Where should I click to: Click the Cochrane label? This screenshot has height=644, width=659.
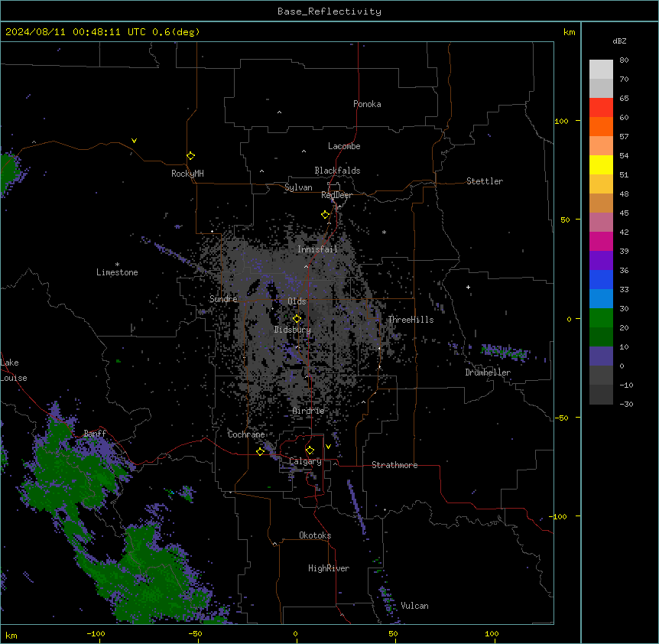(x=246, y=434)
